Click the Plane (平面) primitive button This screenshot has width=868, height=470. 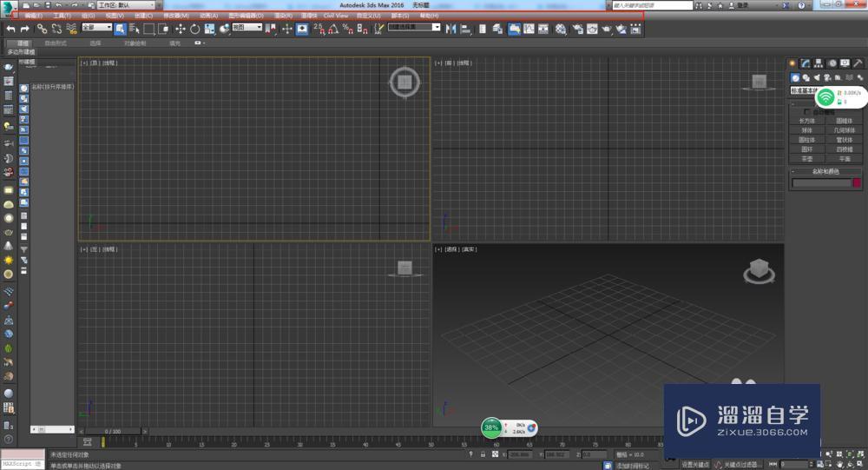tap(844, 158)
